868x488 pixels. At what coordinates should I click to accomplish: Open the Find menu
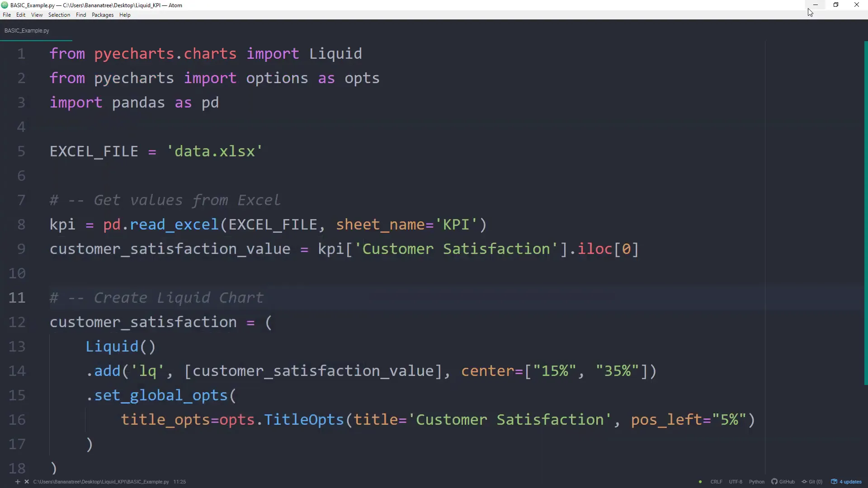tap(81, 15)
